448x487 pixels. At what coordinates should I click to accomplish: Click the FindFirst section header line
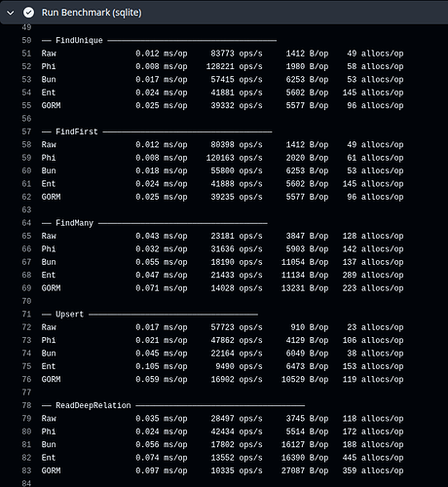pyautogui.click(x=157, y=131)
